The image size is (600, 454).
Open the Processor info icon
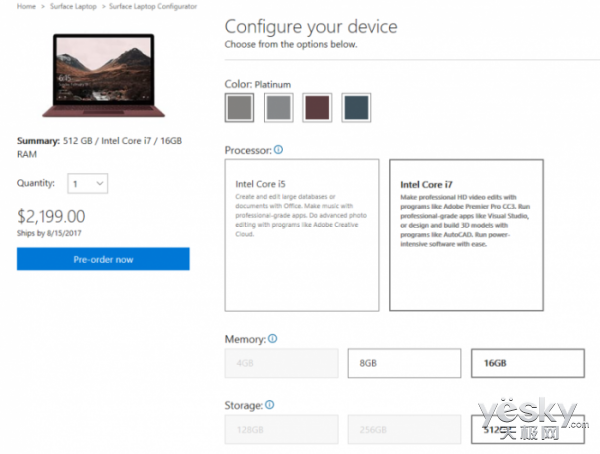279,150
